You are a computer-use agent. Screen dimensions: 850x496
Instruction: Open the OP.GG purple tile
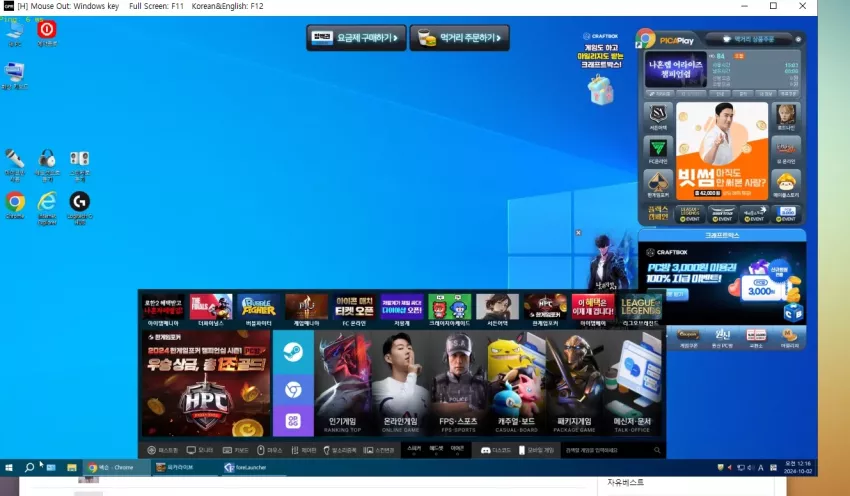[293, 421]
